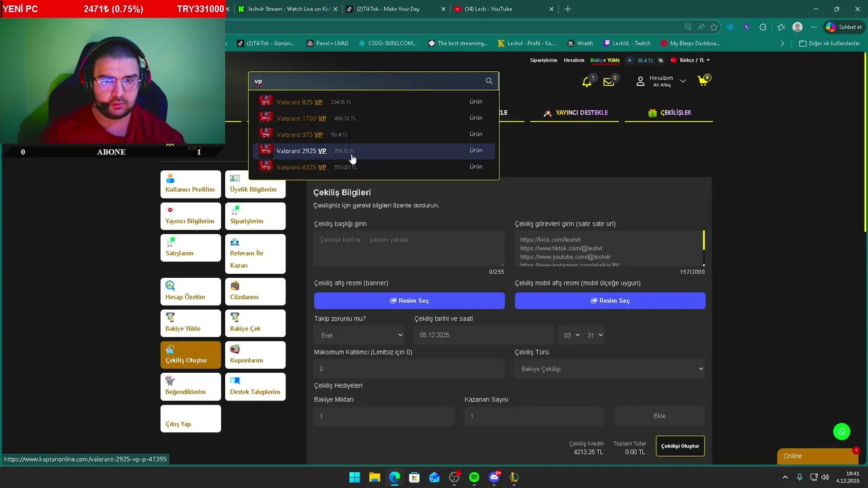Select Valorant 825 VP search result
This screenshot has height=488, width=868.
[x=374, y=102]
